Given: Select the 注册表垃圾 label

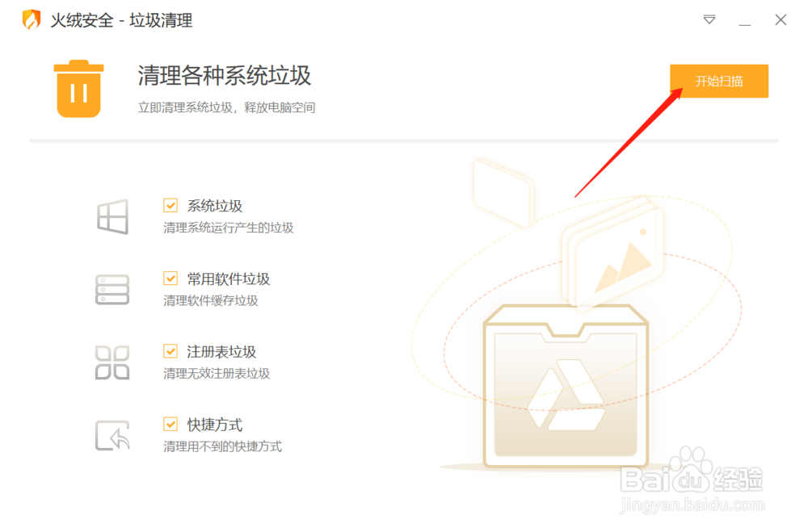Looking at the screenshot, I should [221, 352].
